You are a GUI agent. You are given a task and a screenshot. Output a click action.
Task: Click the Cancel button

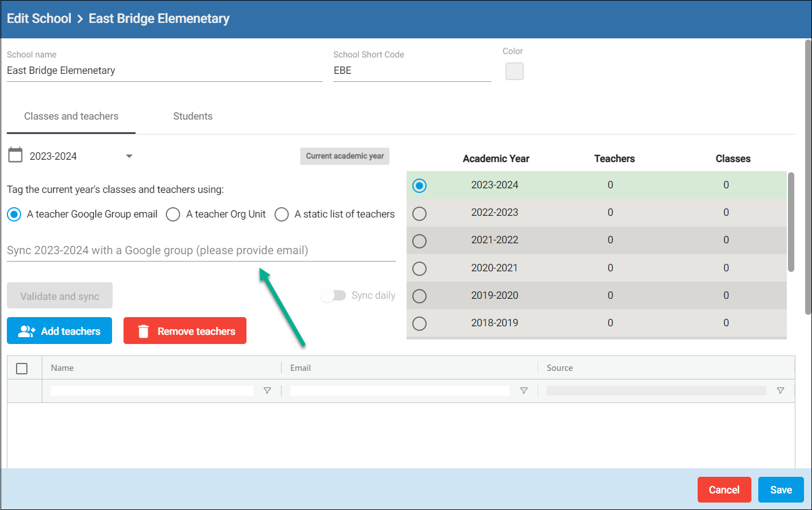[725, 490]
